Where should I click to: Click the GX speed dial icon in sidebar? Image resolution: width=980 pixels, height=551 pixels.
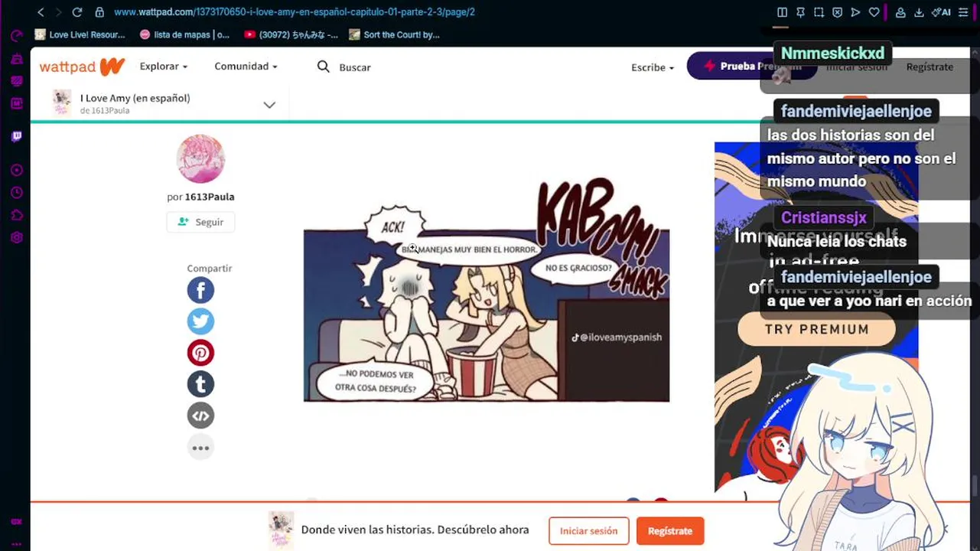(16, 35)
